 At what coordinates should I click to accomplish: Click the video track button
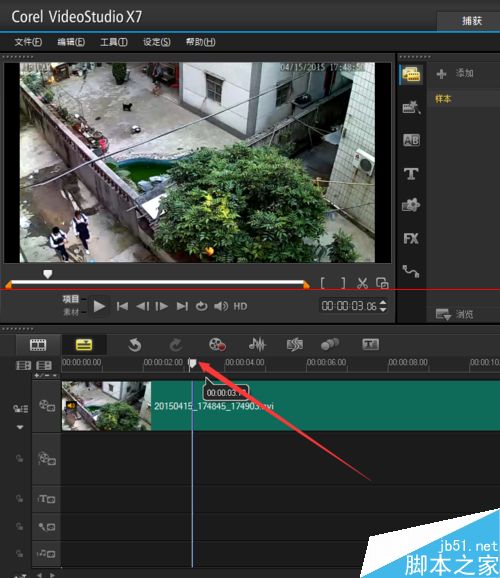click(47, 406)
